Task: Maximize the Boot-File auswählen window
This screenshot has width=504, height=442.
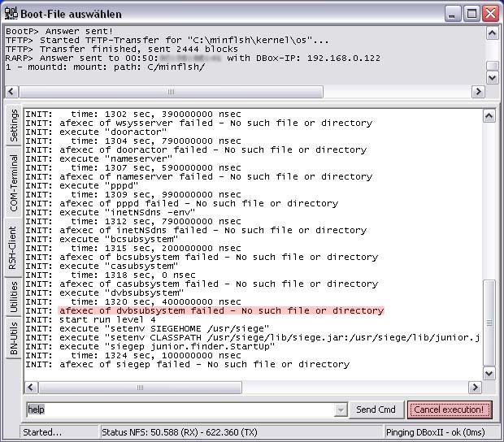Action: click(471, 14)
